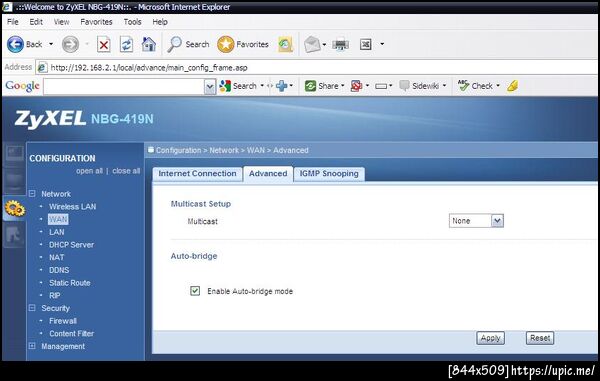Open DHCP Server settings
The height and width of the screenshot is (381, 600).
[x=72, y=244]
